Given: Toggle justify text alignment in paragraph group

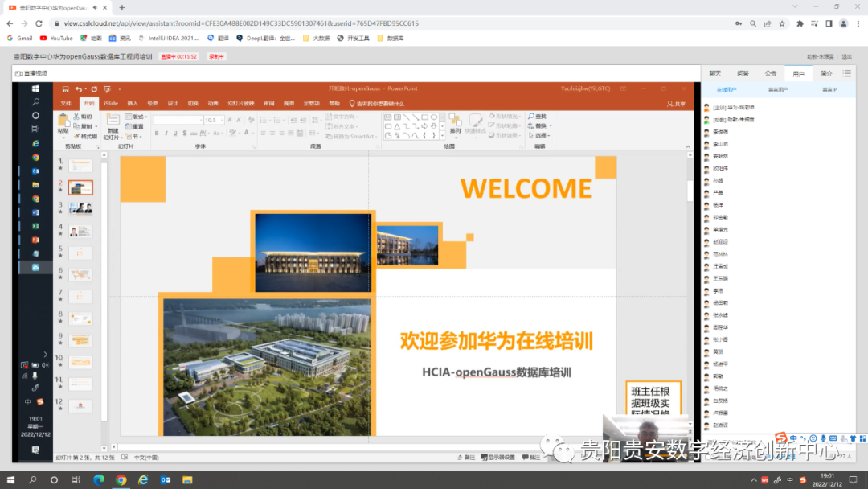Looking at the screenshot, I should [291, 134].
